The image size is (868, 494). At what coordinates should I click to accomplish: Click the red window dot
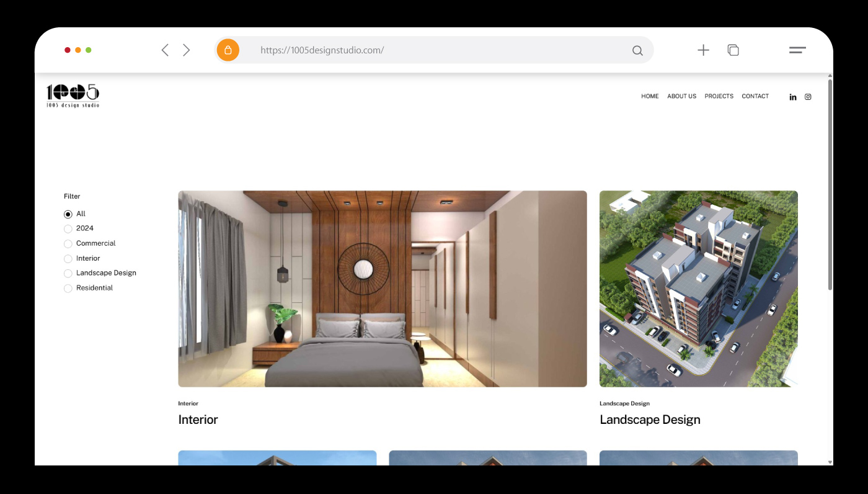68,50
